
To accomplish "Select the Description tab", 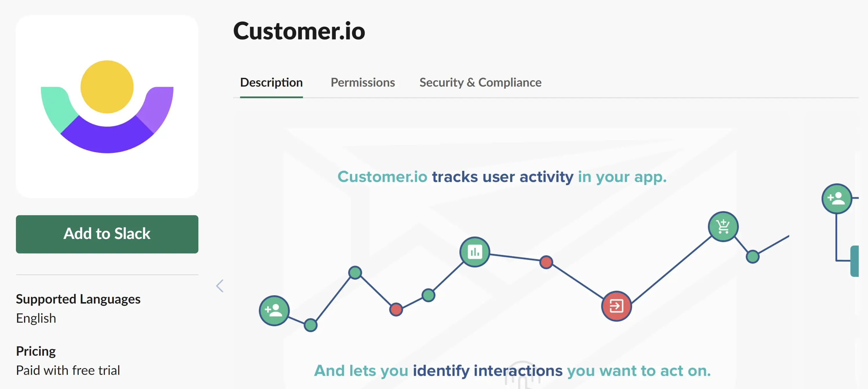I will coord(271,83).
